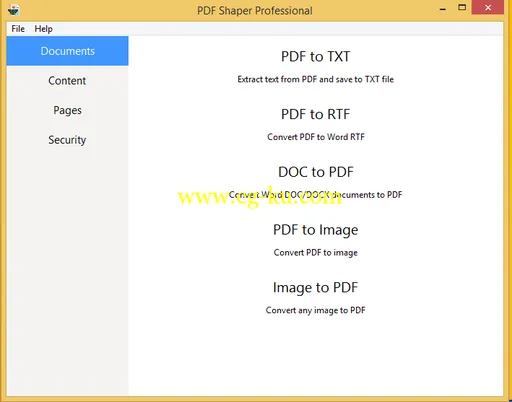The width and height of the screenshot is (512, 402).
Task: Click 'Convert any image to PDF' description
Action: click(315, 310)
